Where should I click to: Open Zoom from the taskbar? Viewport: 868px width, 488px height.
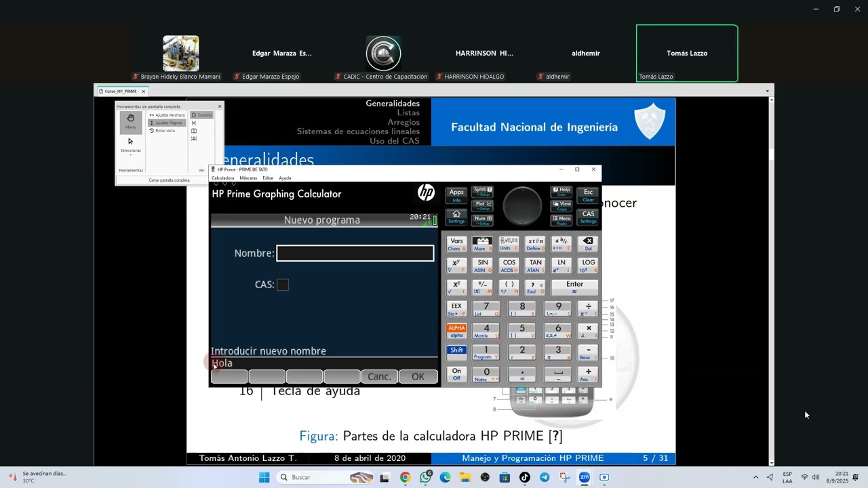[x=585, y=477]
